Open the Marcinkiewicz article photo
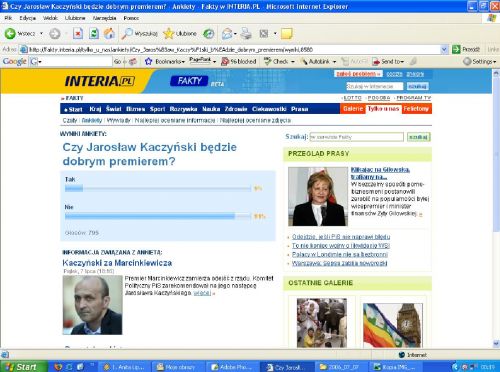Screen dimensions: 500x372 tap(92, 305)
